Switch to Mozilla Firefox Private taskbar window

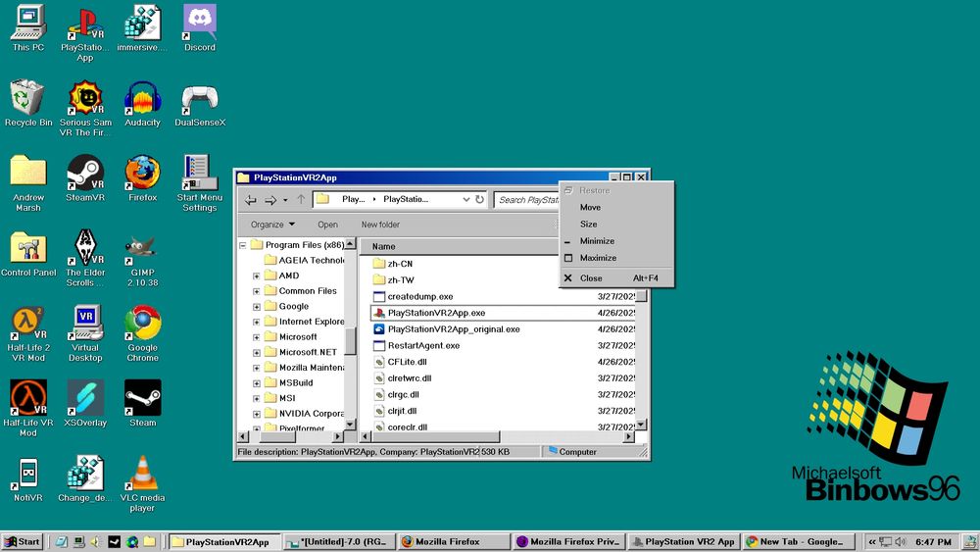[x=568, y=541]
